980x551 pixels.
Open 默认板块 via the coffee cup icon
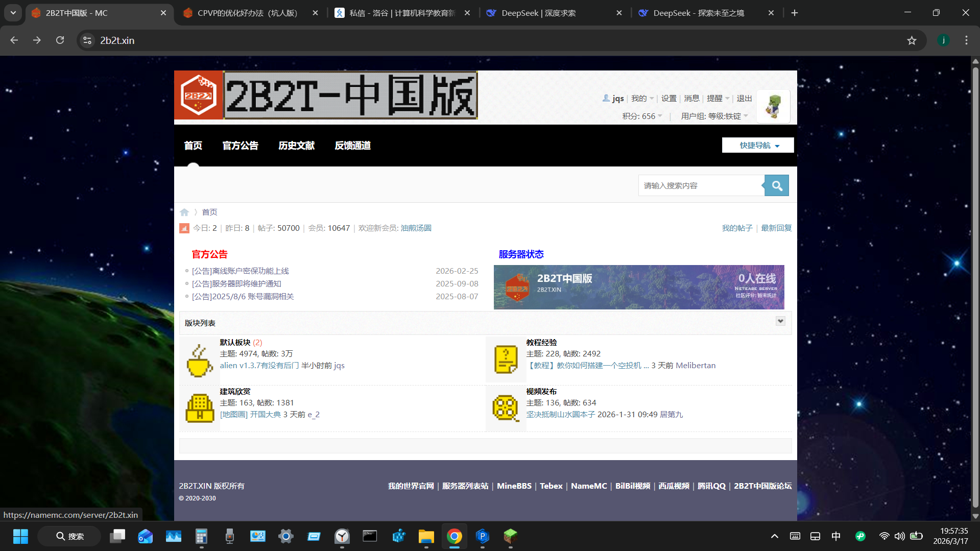click(199, 359)
